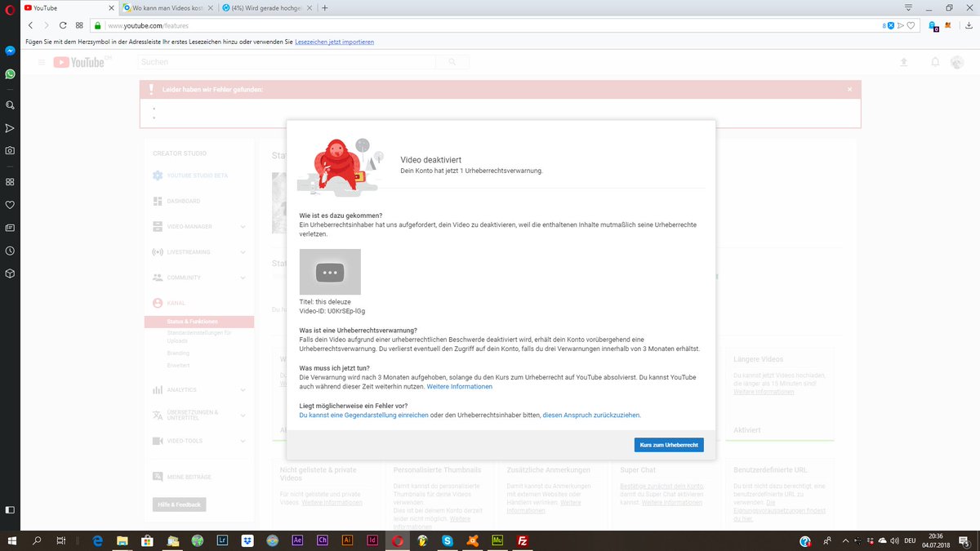The width and height of the screenshot is (980, 551).
Task: Expand Video-Tools section
Action: [x=243, y=441]
